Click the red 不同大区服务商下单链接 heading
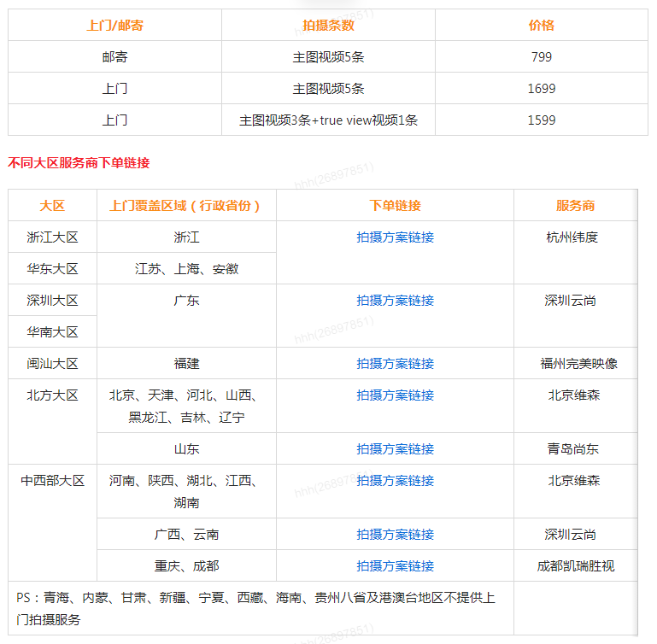The width and height of the screenshot is (657, 644). (x=79, y=162)
